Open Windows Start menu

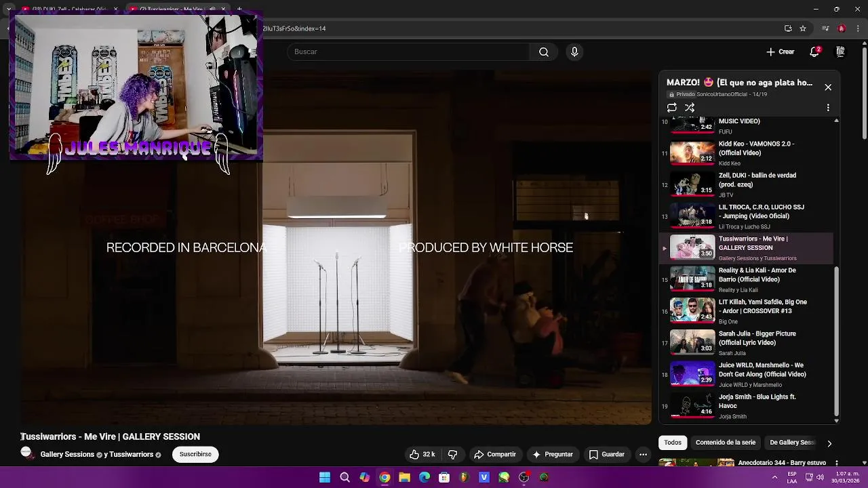tap(325, 478)
